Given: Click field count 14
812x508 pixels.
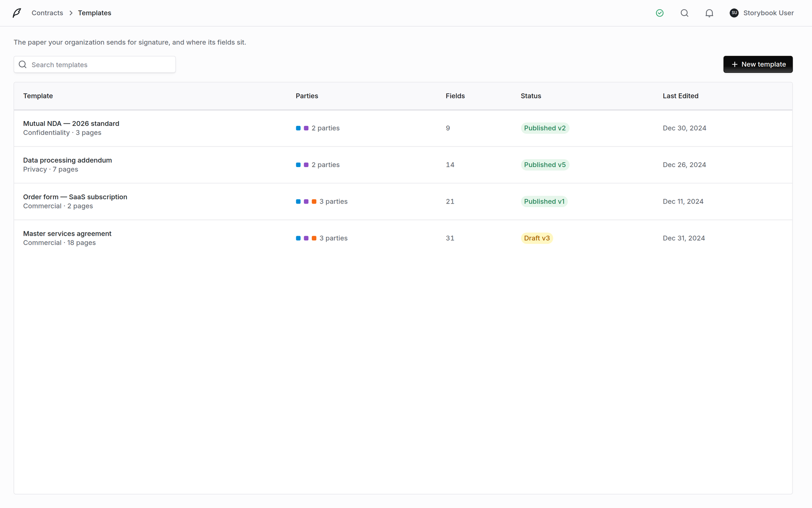Looking at the screenshot, I should coord(450,165).
